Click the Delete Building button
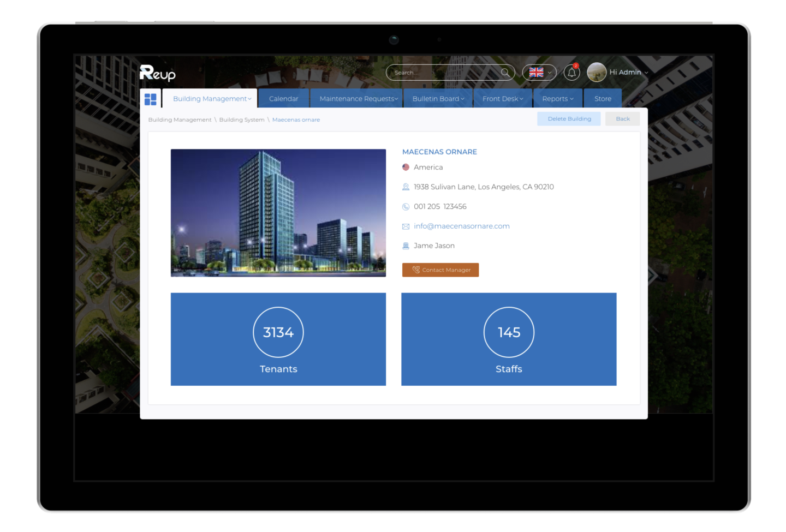The width and height of the screenshot is (786, 532). click(x=569, y=119)
